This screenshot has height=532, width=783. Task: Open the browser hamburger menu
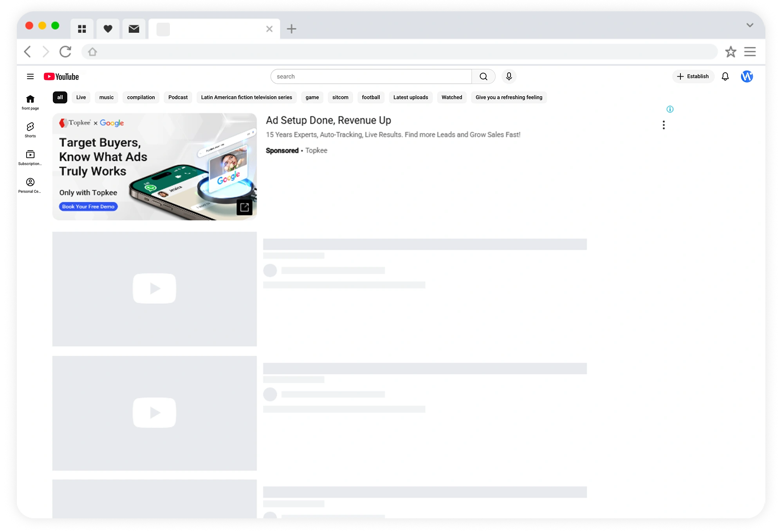coord(750,52)
